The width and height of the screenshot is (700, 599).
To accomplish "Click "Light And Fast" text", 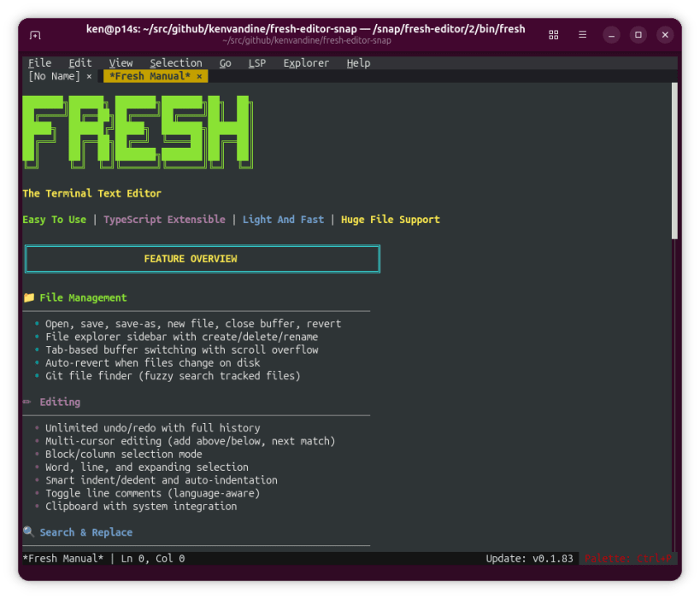I will pos(283,220).
